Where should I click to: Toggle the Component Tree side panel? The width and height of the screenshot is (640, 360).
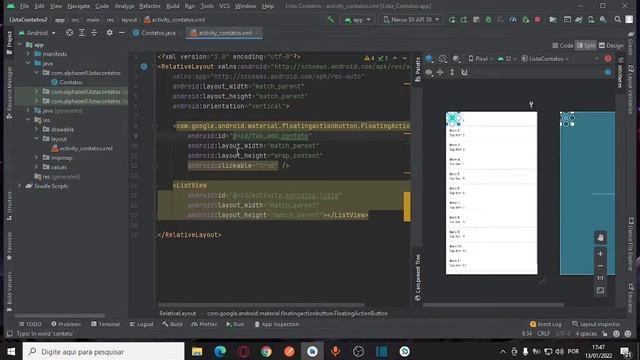pyautogui.click(x=418, y=278)
